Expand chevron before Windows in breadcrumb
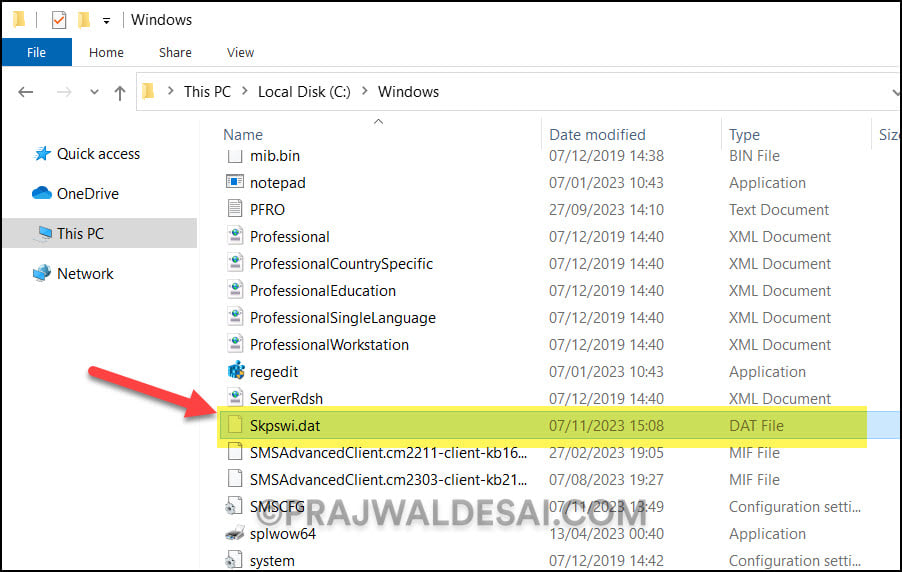 pyautogui.click(x=364, y=91)
